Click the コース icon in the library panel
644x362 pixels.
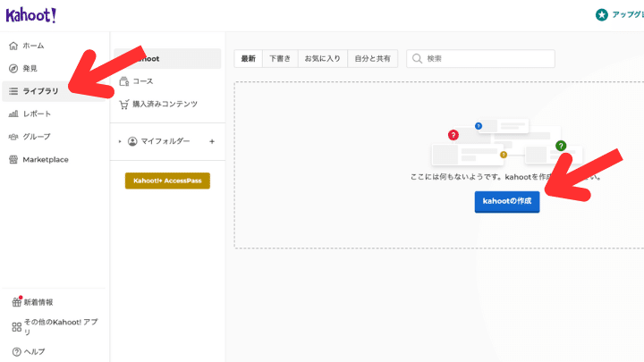pos(124,81)
